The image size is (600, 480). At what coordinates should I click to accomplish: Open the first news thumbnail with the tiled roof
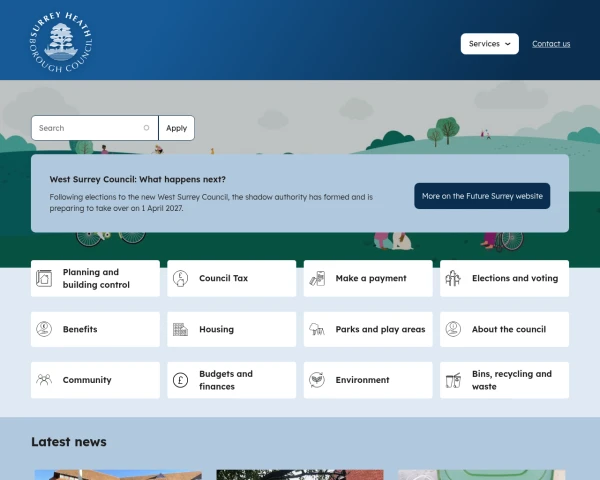click(118, 475)
